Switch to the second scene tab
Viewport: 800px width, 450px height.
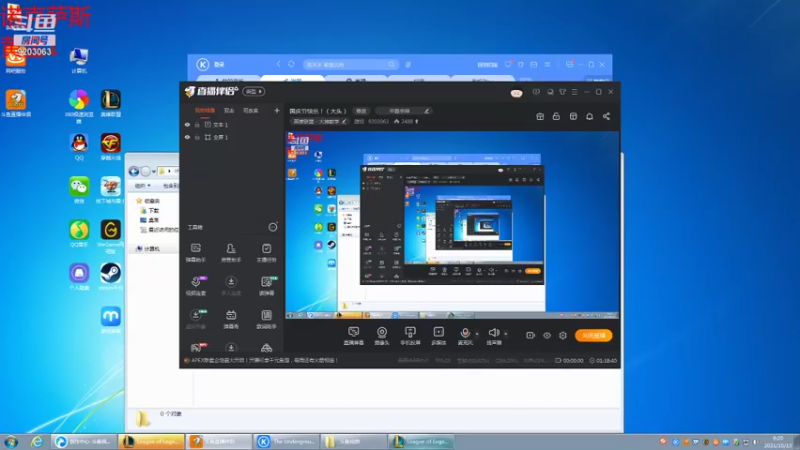(x=229, y=111)
